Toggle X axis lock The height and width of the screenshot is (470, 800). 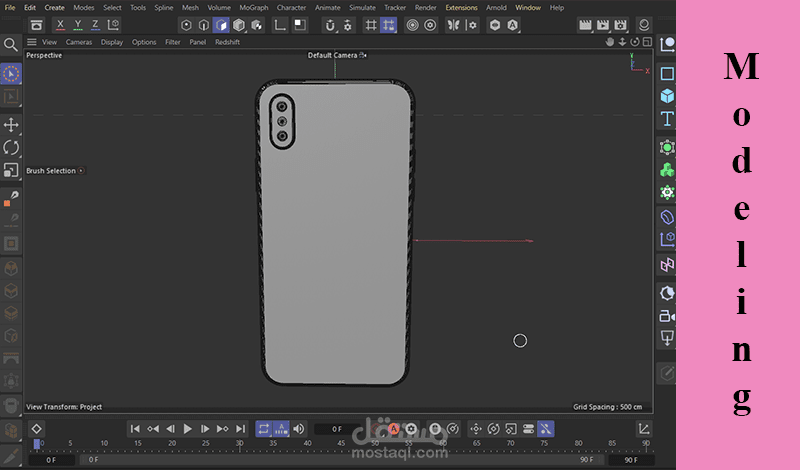pyautogui.click(x=60, y=25)
